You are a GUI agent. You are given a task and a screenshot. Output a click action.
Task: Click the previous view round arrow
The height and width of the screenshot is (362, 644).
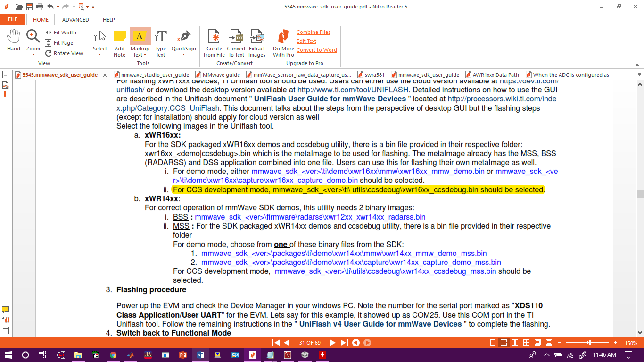[x=356, y=343]
